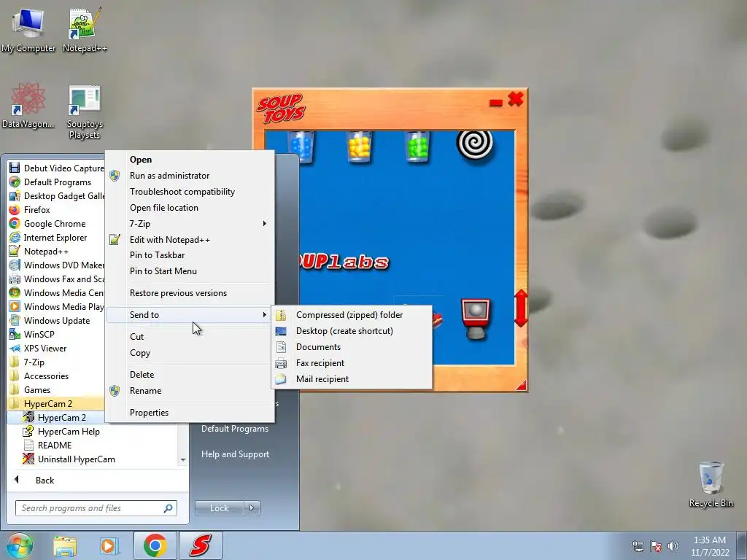Expand the Send to submenu
Screen dimensions: 747x560
pyautogui.click(x=190, y=315)
